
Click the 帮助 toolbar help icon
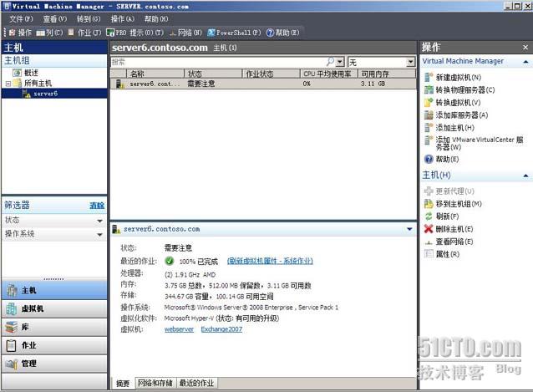[x=270, y=33]
